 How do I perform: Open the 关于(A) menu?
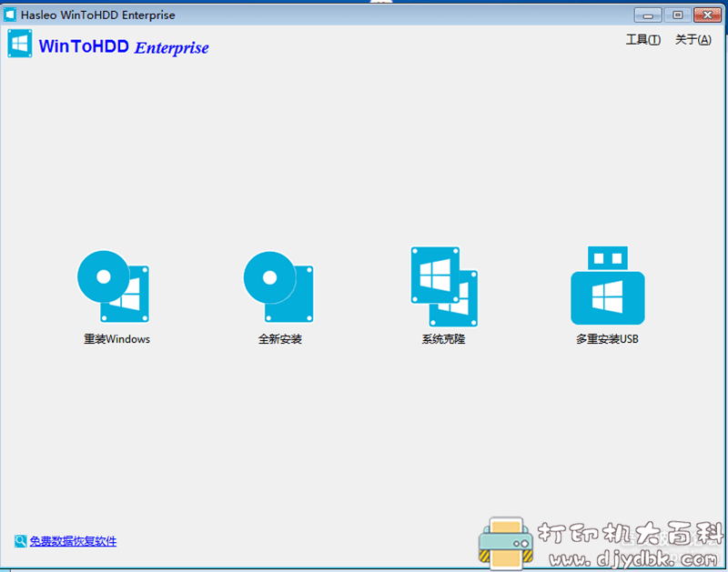coord(693,40)
